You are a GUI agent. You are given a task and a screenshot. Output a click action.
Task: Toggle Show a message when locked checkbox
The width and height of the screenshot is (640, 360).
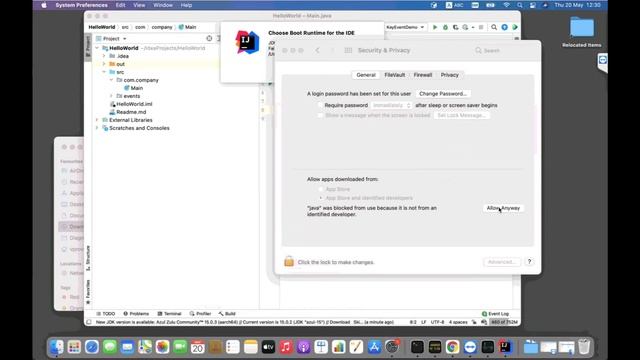coord(320,116)
